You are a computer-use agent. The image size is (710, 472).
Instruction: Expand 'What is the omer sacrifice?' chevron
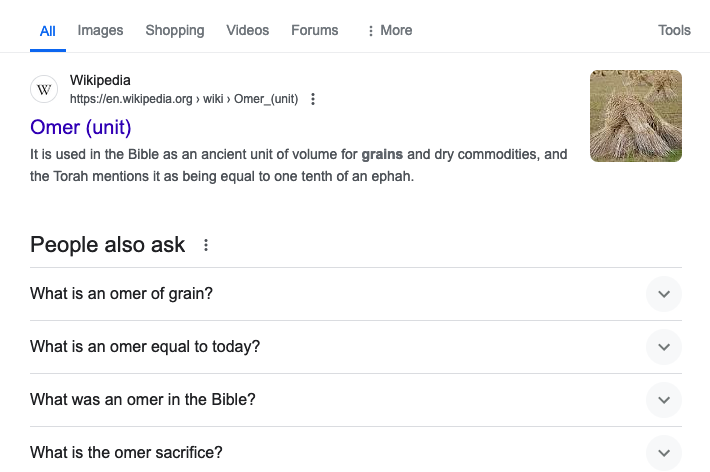coord(664,453)
